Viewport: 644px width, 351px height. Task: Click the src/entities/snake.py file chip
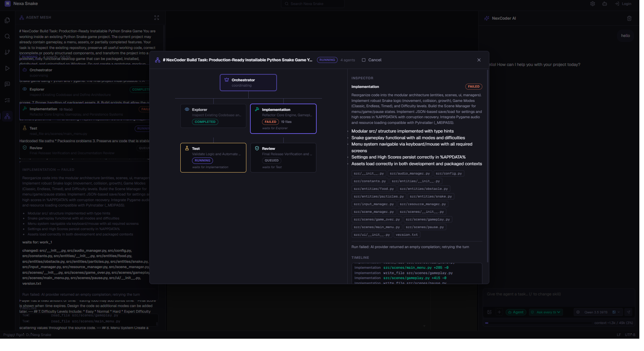click(431, 196)
